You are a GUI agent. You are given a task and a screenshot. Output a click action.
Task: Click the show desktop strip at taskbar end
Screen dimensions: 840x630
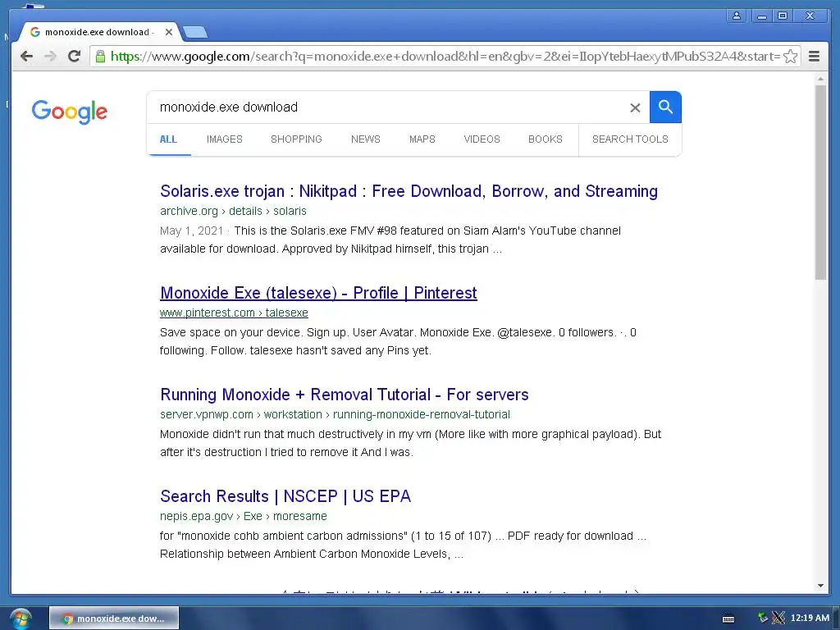tap(836, 619)
